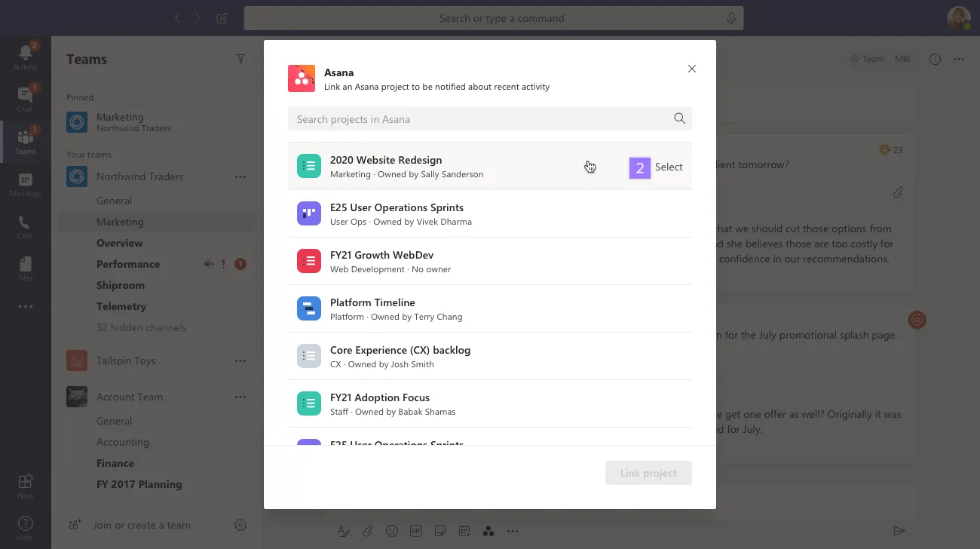
Task: Open more options for Tailspin Toys
Action: click(240, 360)
